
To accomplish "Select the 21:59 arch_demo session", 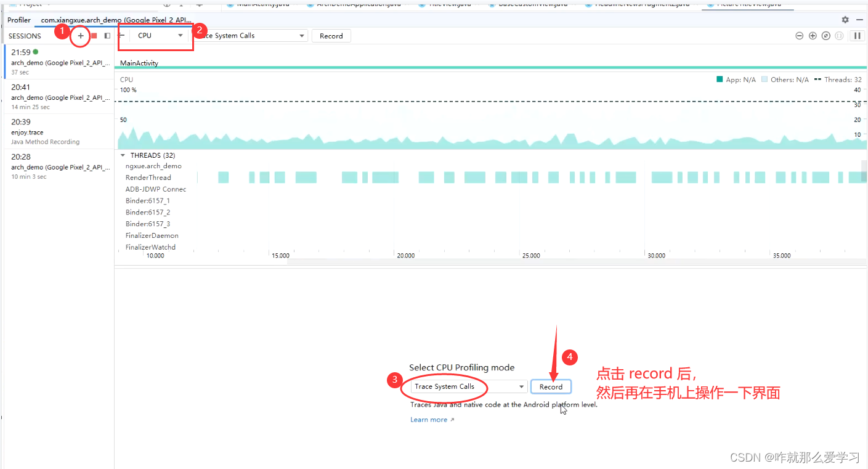I will (59, 62).
